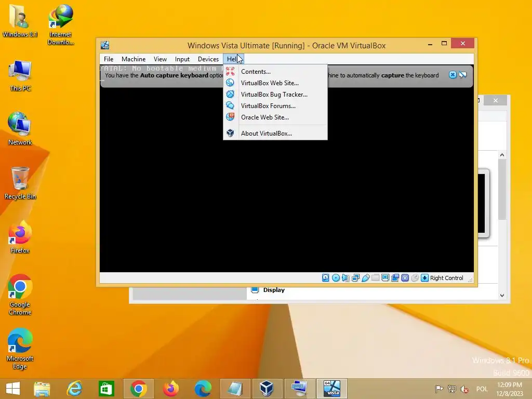The width and height of the screenshot is (532, 399).
Task: Switch to VirtualBox Manager in the taskbar
Action: coord(267,389)
